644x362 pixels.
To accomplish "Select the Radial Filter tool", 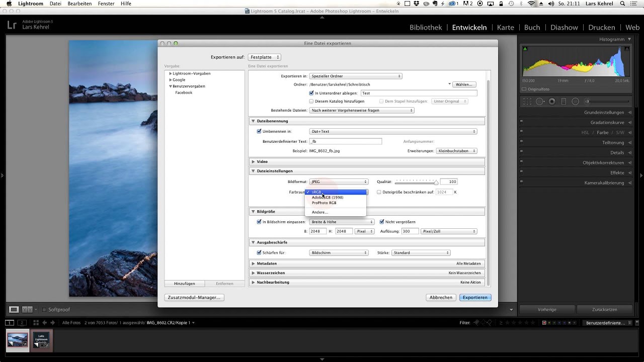I will [575, 102].
